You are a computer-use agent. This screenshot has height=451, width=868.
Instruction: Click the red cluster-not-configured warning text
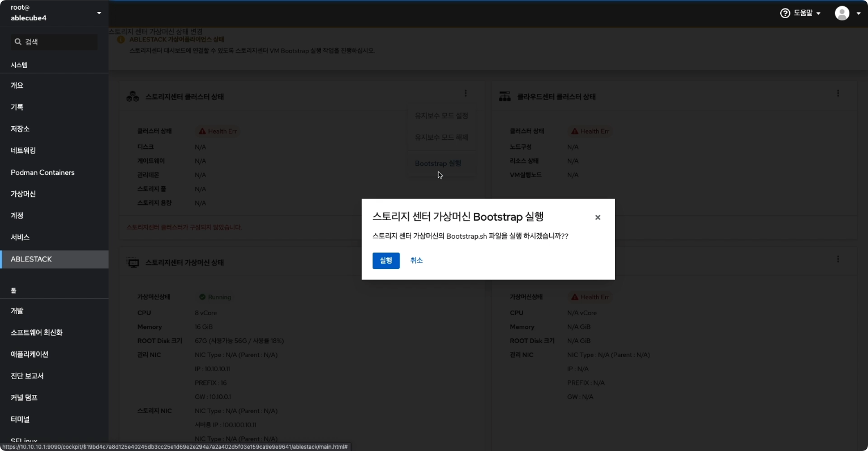(184, 227)
